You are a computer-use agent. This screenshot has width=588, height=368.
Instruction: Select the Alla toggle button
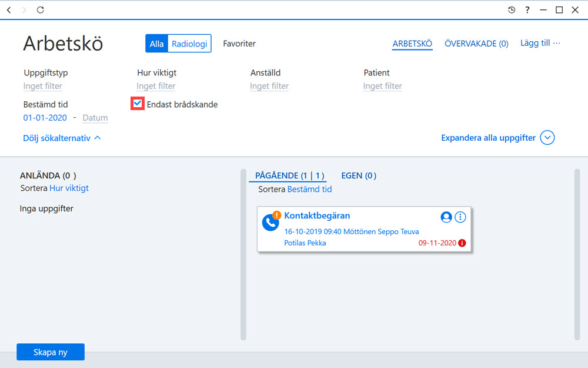tap(156, 44)
